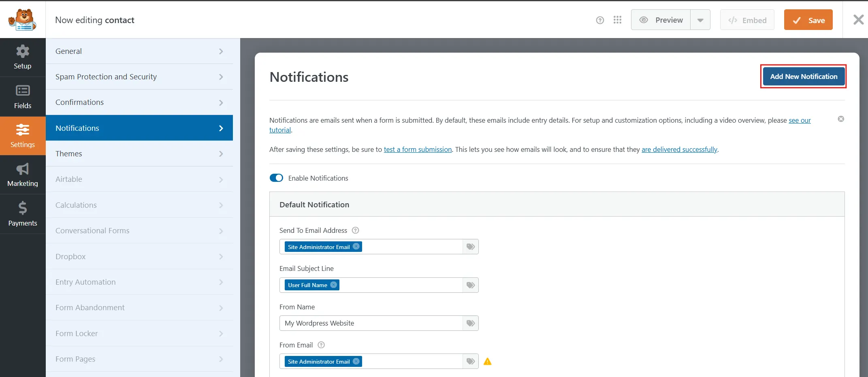Open the apps grid menu icon
The image size is (868, 377).
click(617, 20)
